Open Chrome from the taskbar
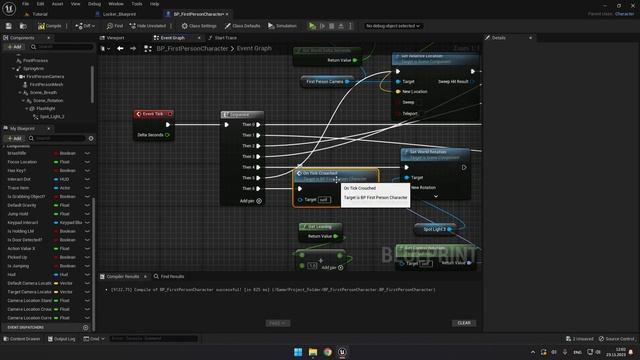The image size is (640, 360). [328, 352]
